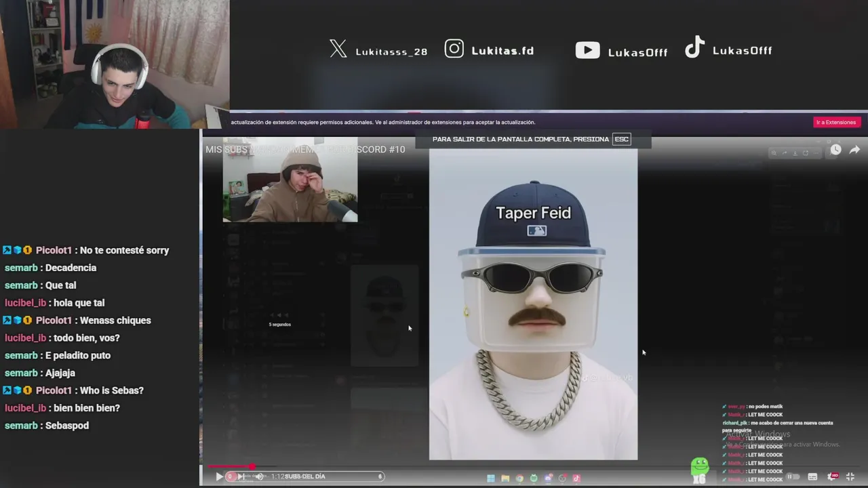Mute the player volume speaker icon
868x488 pixels.
pyautogui.click(x=260, y=476)
